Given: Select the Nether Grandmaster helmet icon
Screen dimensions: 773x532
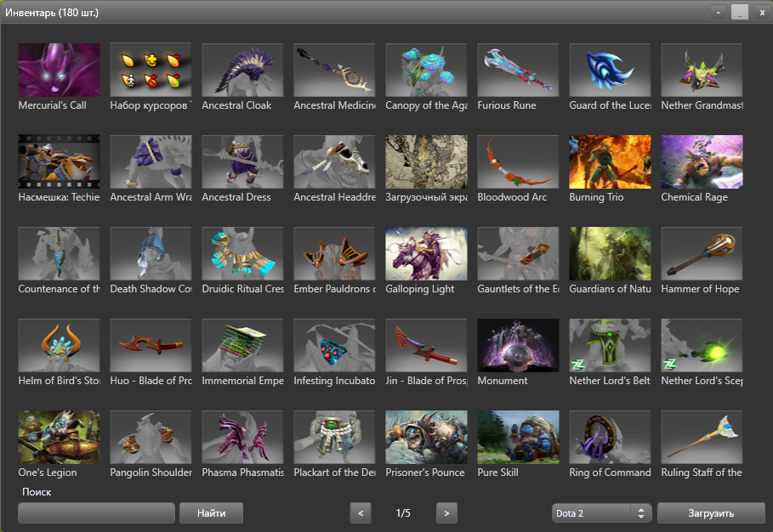Looking at the screenshot, I should (702, 70).
